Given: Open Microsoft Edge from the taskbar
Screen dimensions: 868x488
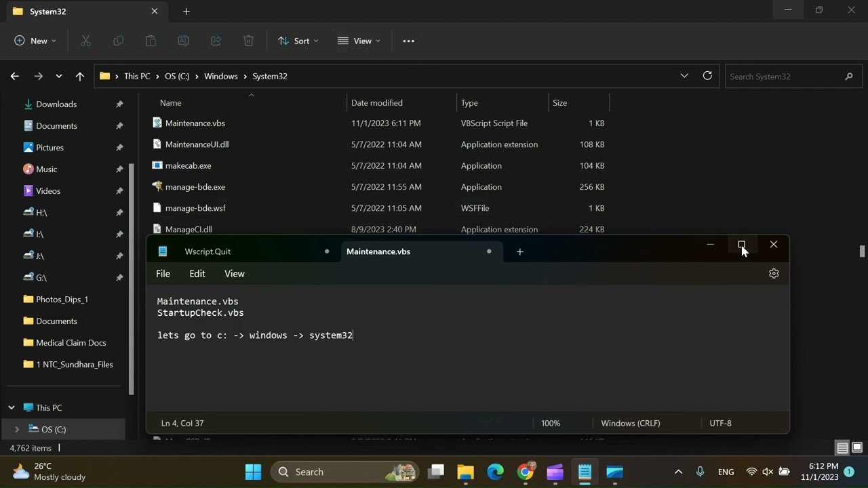Looking at the screenshot, I should point(495,472).
